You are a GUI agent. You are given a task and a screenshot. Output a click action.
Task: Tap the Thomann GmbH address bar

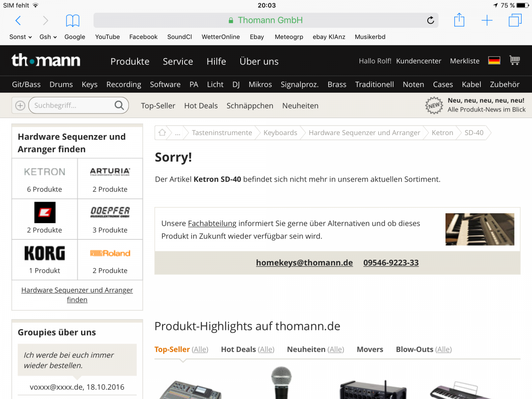pos(266,20)
